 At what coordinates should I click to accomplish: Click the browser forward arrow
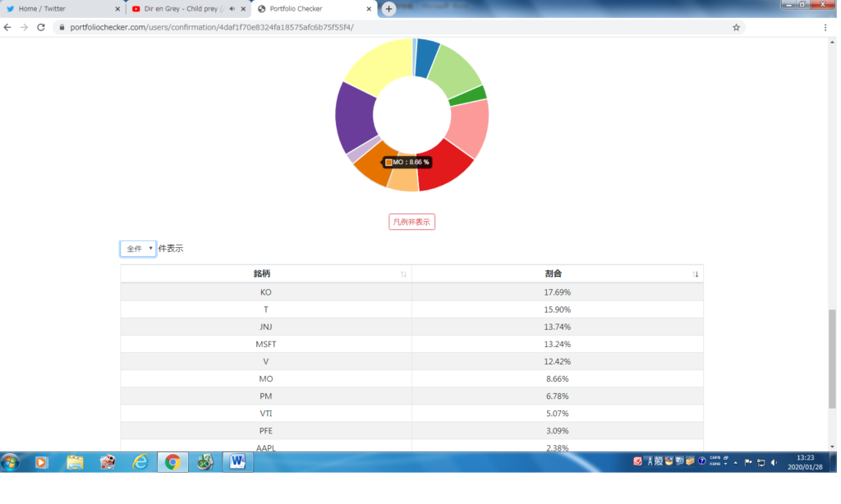click(x=24, y=27)
